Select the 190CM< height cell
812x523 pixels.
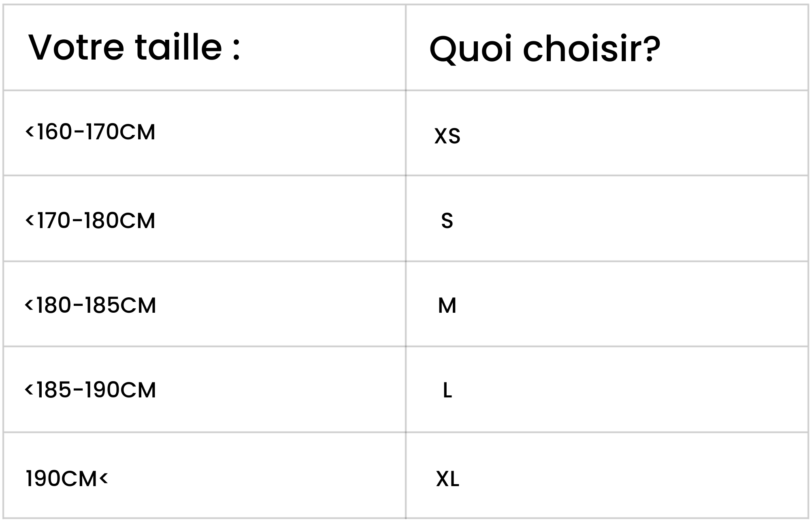[67, 478]
